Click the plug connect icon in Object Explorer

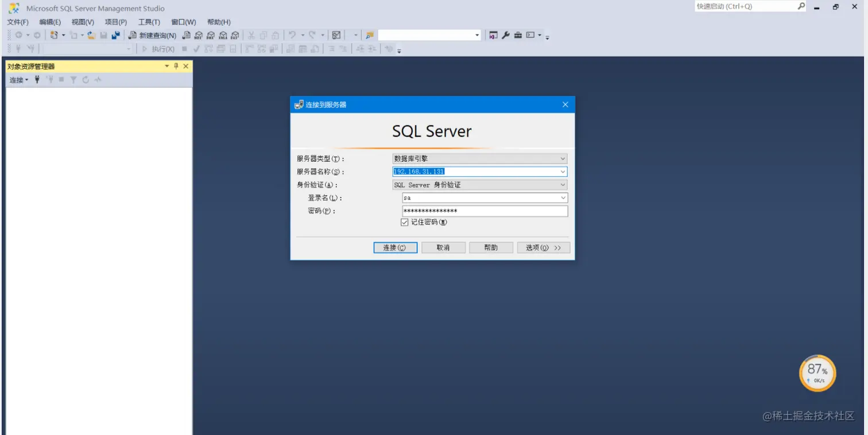pyautogui.click(x=37, y=80)
